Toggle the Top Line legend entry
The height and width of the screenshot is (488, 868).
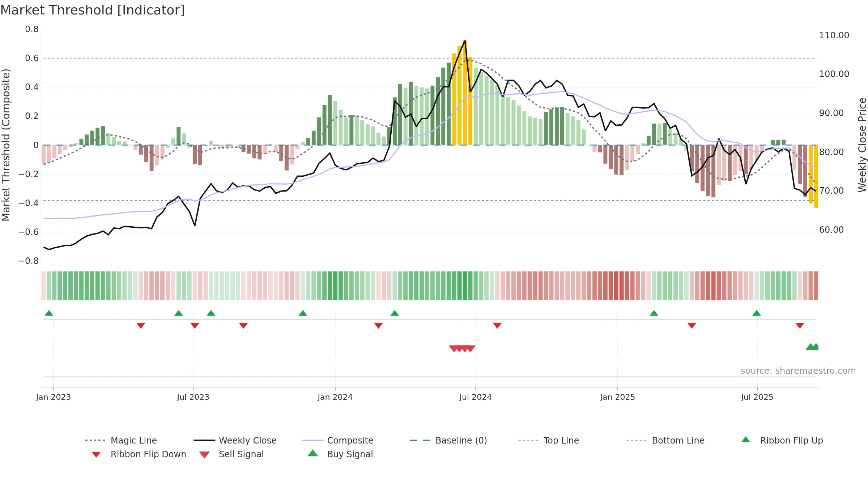548,440
